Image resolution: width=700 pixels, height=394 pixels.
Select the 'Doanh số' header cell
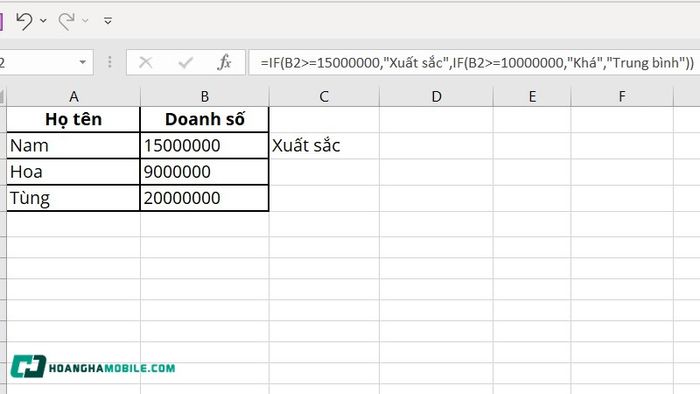tap(204, 119)
